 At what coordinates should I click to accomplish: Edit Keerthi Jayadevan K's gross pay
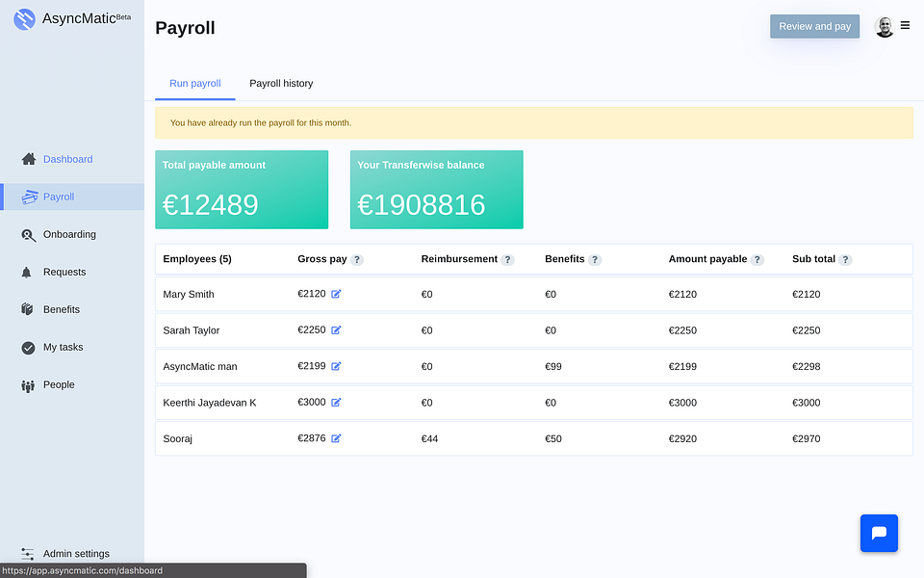point(336,403)
